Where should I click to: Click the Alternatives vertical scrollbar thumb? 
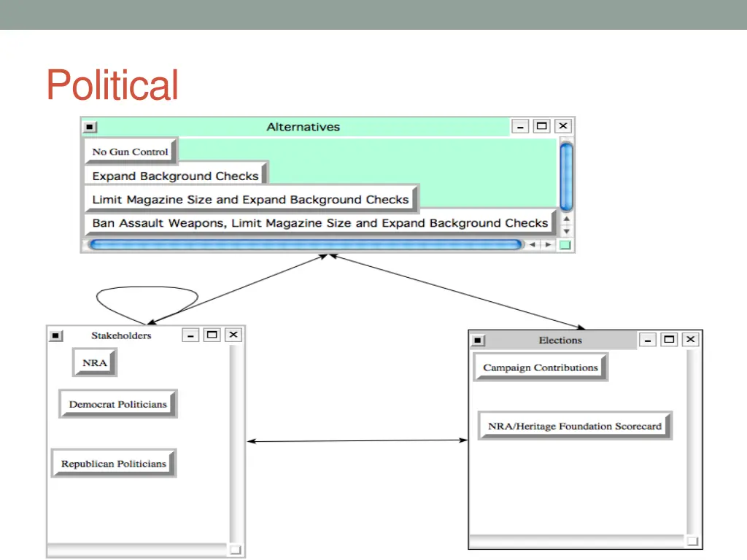pos(566,175)
